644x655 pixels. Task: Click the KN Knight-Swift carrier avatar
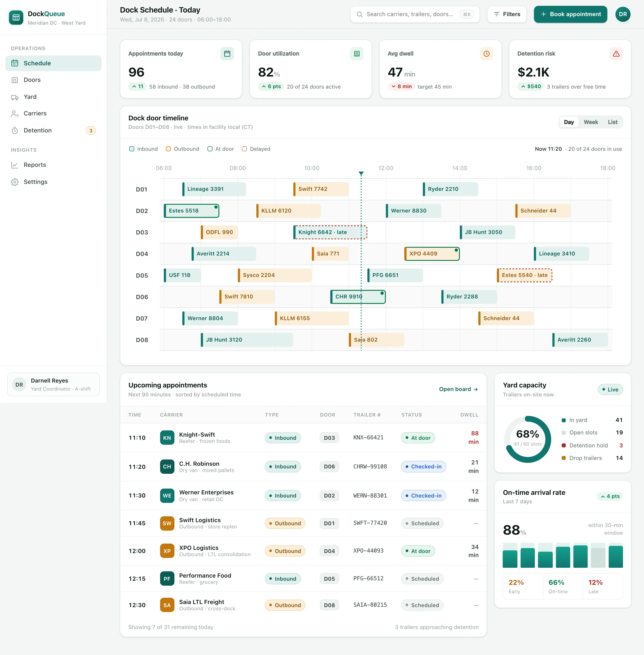coord(167,438)
